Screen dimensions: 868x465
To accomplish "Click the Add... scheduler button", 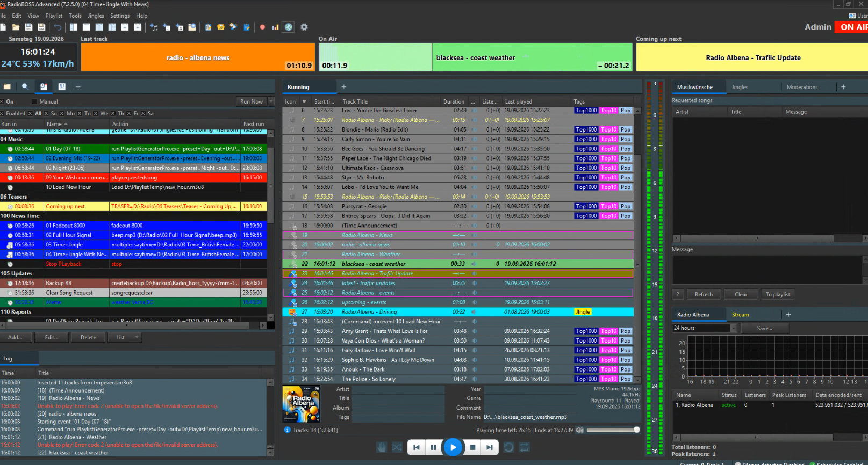I will (x=15, y=337).
